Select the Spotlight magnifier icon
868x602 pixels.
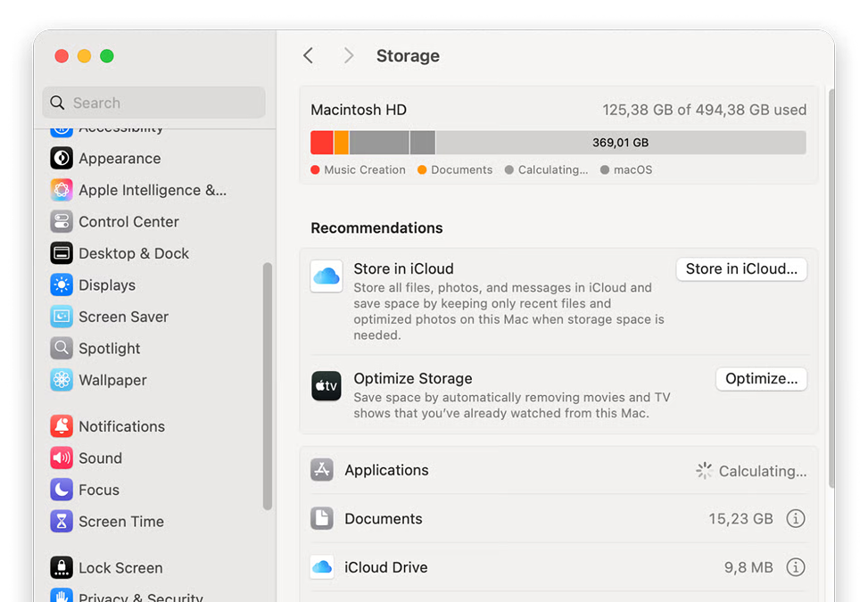tap(62, 349)
